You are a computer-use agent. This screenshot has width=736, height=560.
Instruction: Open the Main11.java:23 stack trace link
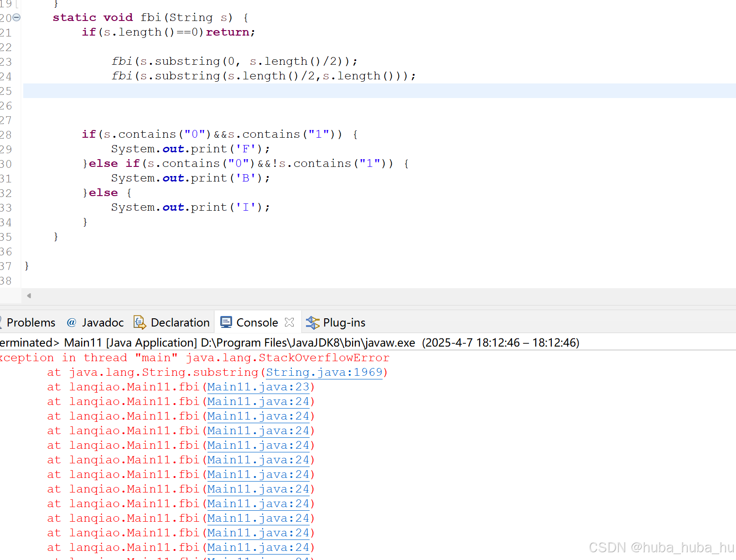click(258, 387)
